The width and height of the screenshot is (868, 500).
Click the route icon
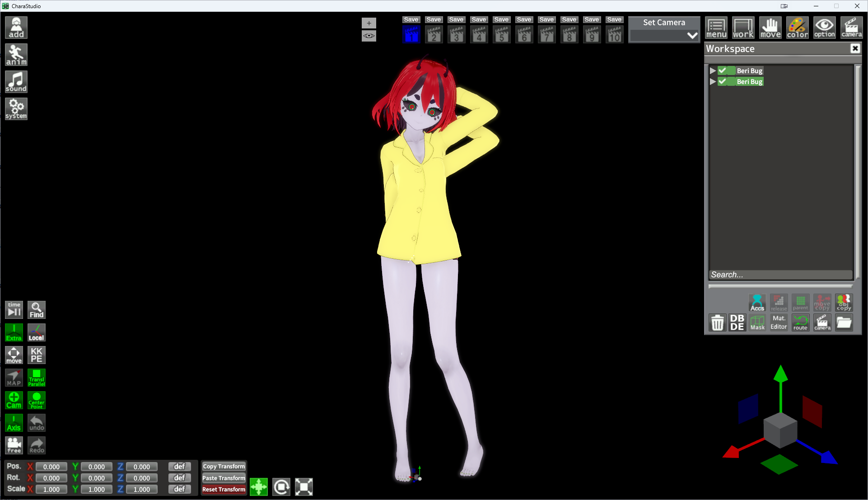[x=801, y=322]
